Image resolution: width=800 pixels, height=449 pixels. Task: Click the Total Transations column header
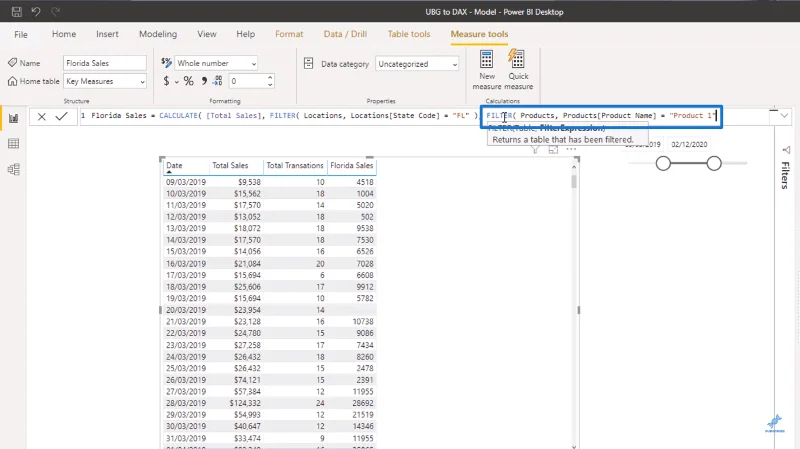coord(295,165)
